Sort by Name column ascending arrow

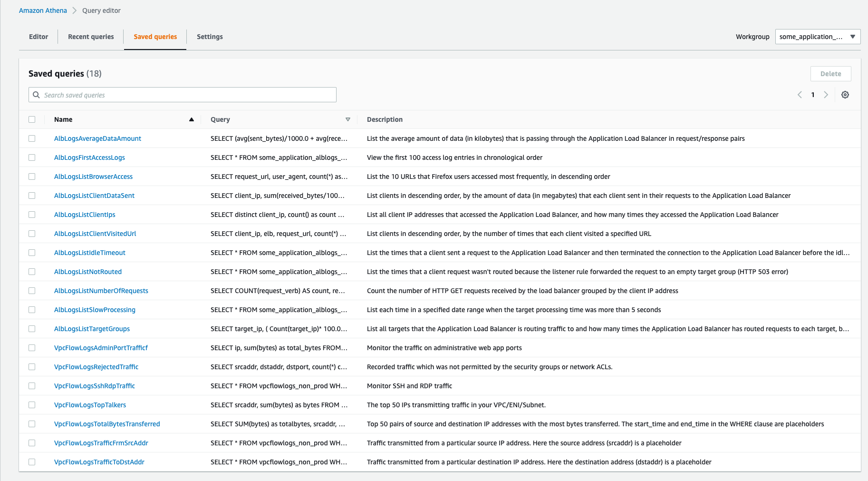192,119
